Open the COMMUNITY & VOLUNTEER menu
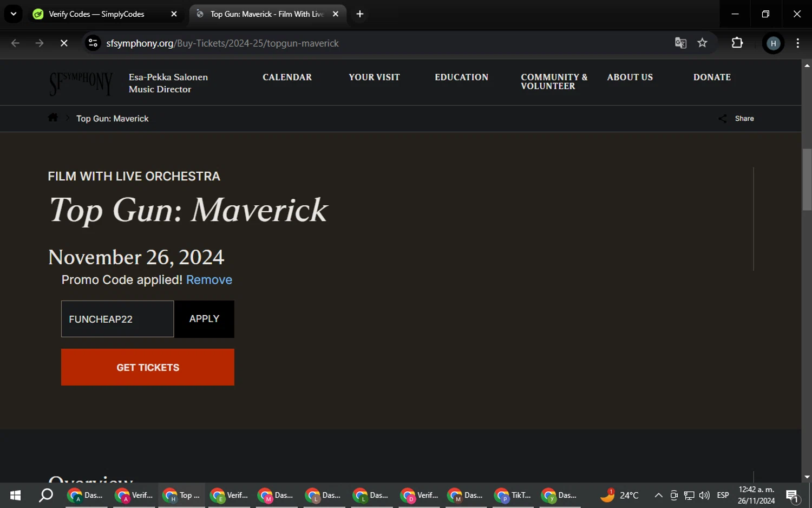Image resolution: width=812 pixels, height=508 pixels. point(554,81)
